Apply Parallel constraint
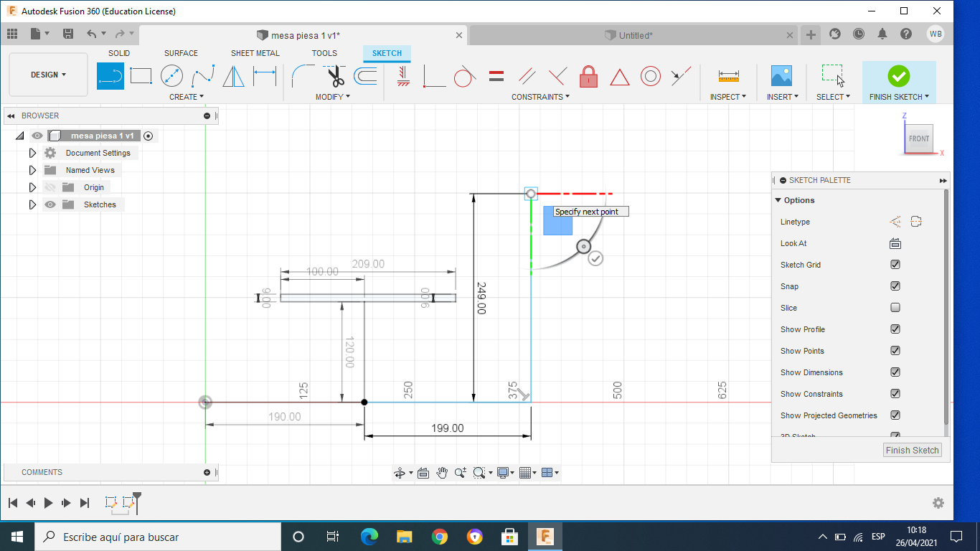980x551 pixels. pos(527,75)
